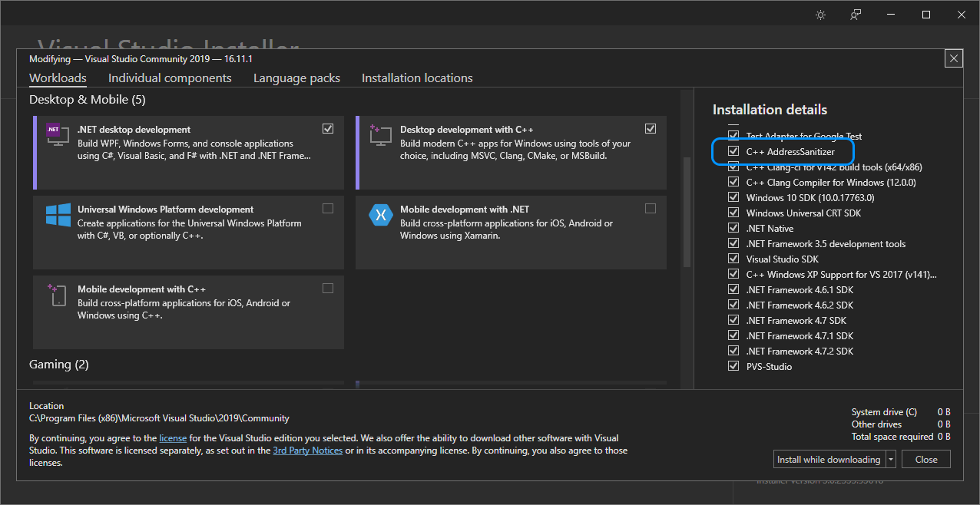Click the Total space required label

(x=892, y=437)
